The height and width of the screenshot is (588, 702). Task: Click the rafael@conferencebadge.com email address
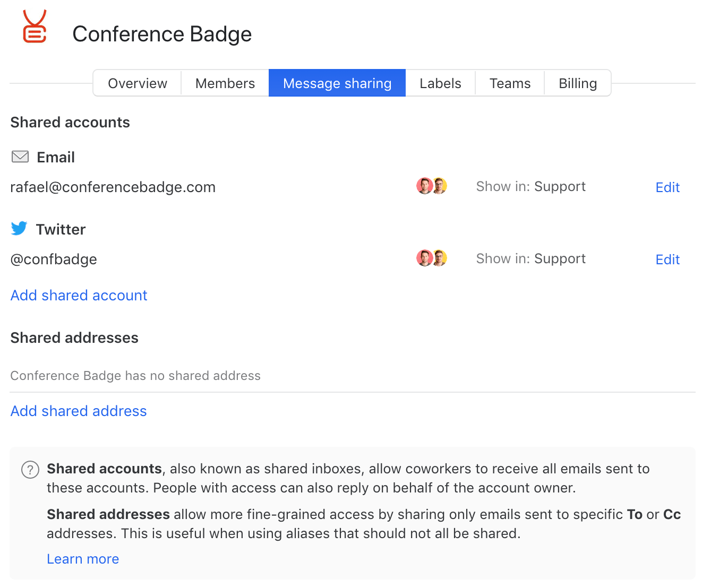point(113,187)
